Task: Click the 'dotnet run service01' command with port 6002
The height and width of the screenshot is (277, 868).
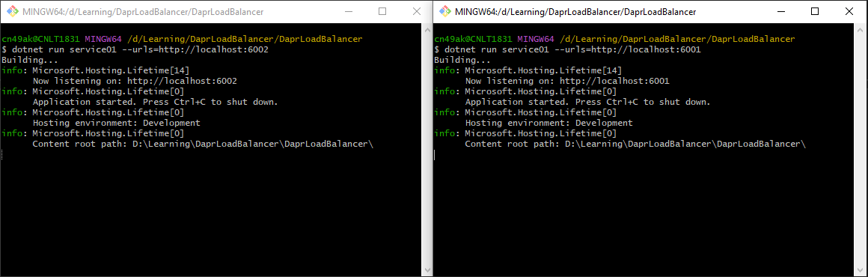Action: (x=139, y=50)
